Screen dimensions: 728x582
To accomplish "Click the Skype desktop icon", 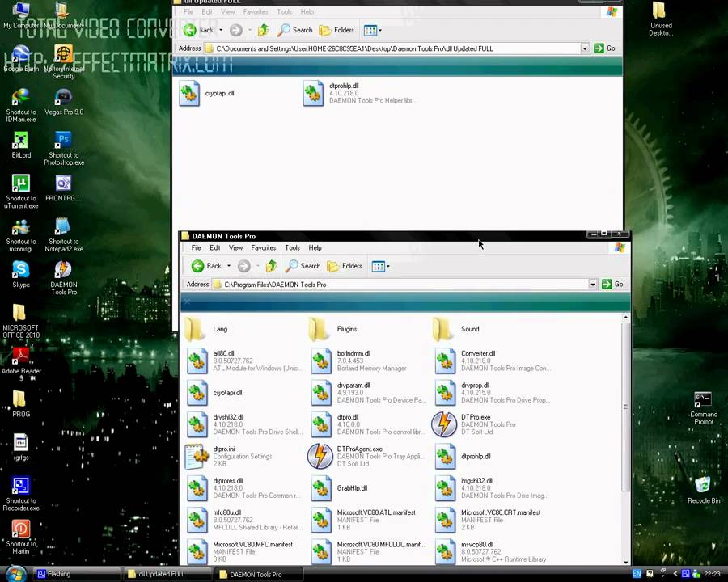I will tap(21, 274).
